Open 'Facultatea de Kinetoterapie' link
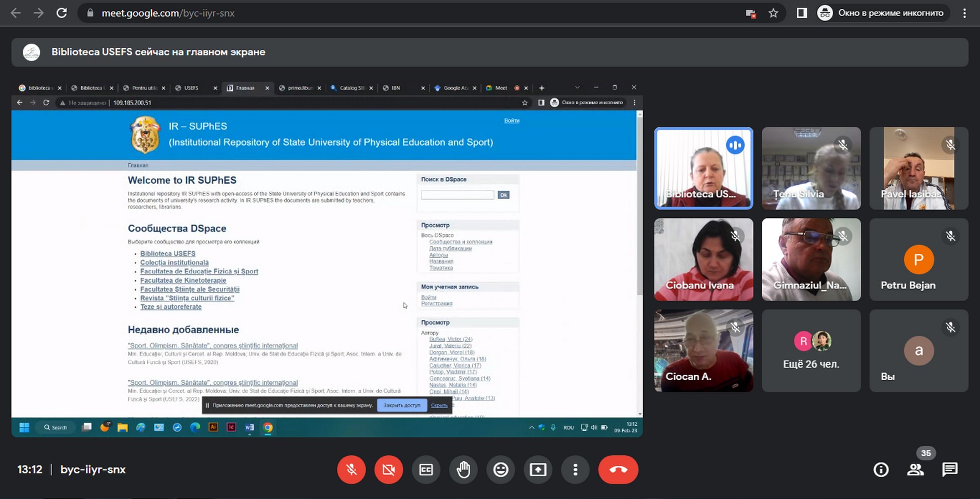 (x=183, y=280)
